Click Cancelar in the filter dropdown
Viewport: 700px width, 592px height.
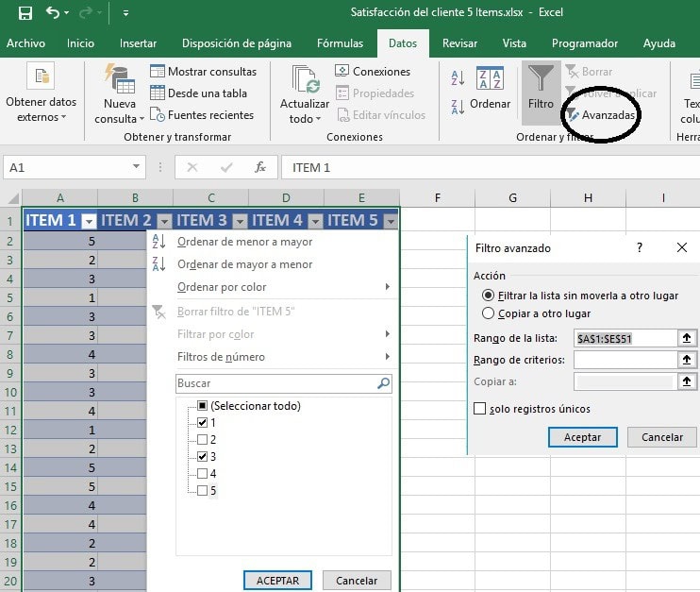pos(357,581)
